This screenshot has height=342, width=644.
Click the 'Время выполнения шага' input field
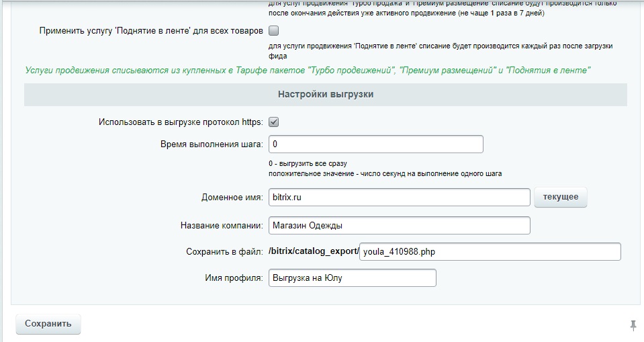click(x=375, y=144)
